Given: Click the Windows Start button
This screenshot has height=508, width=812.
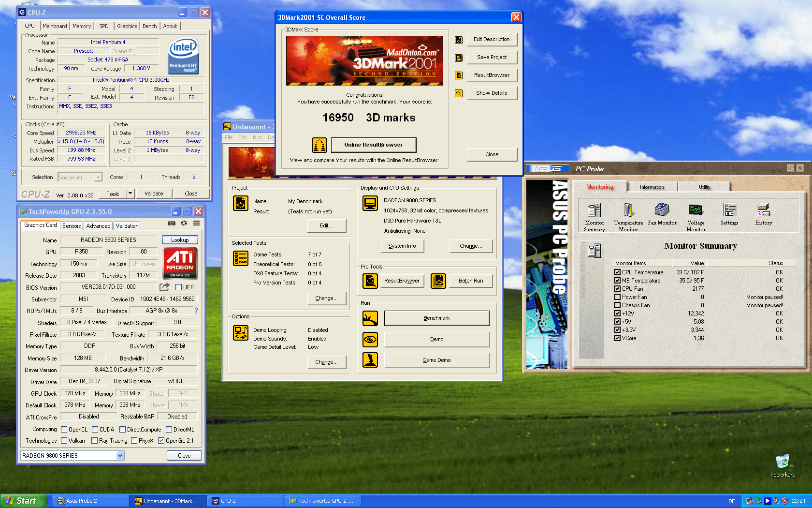Looking at the screenshot, I should (x=24, y=501).
